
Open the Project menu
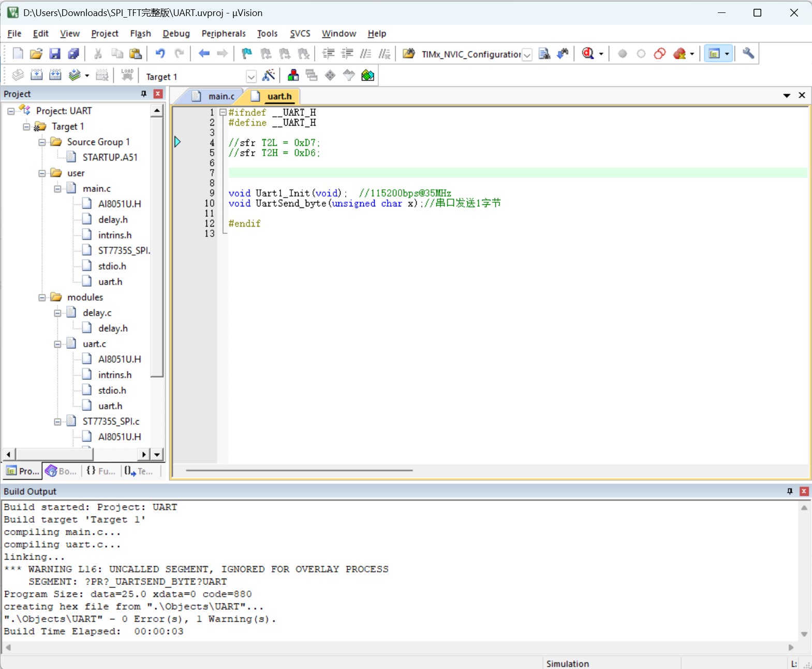(x=105, y=33)
